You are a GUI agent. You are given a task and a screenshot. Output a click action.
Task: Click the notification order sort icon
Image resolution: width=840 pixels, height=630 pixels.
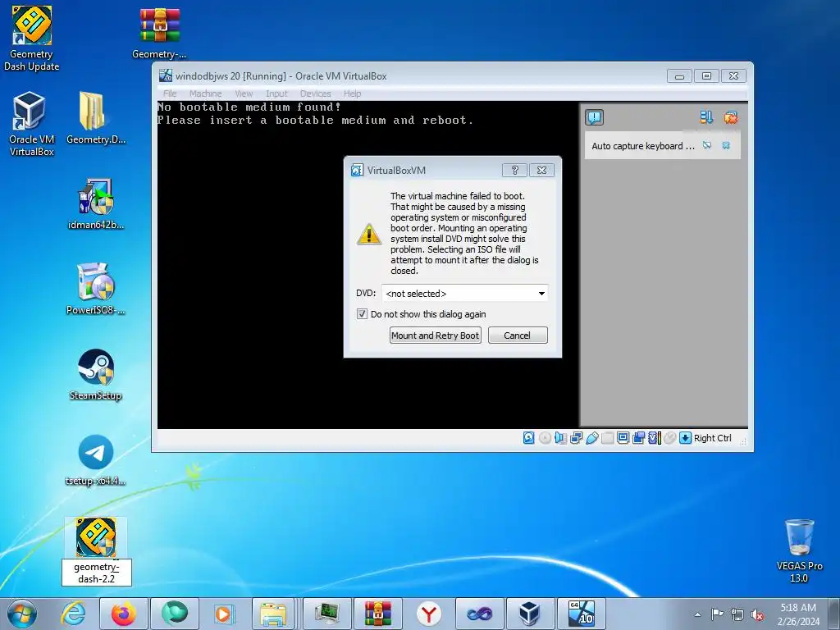706,117
